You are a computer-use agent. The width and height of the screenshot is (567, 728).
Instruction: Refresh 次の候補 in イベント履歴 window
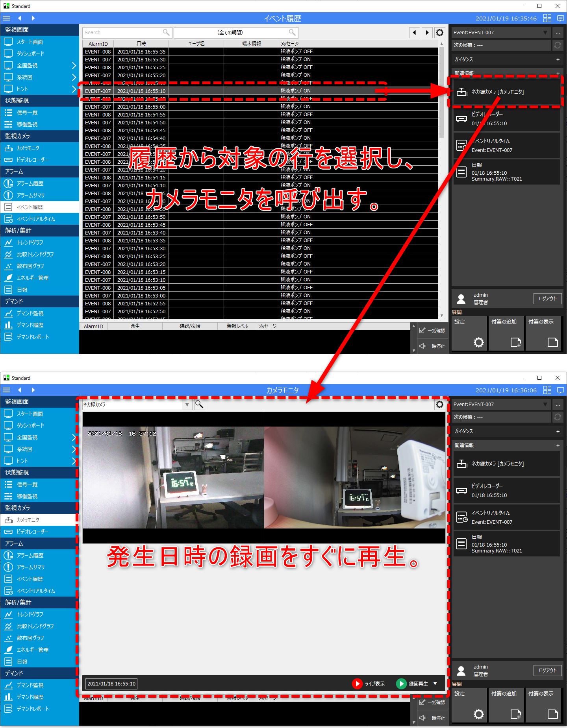(558, 45)
